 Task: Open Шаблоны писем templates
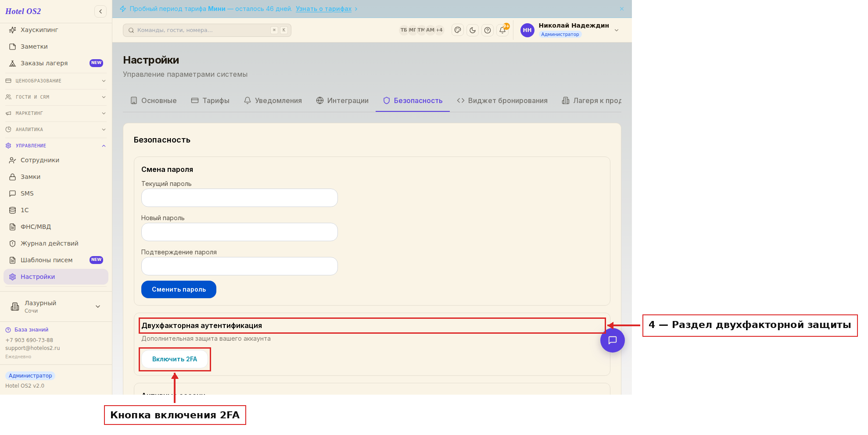pyautogui.click(x=56, y=260)
